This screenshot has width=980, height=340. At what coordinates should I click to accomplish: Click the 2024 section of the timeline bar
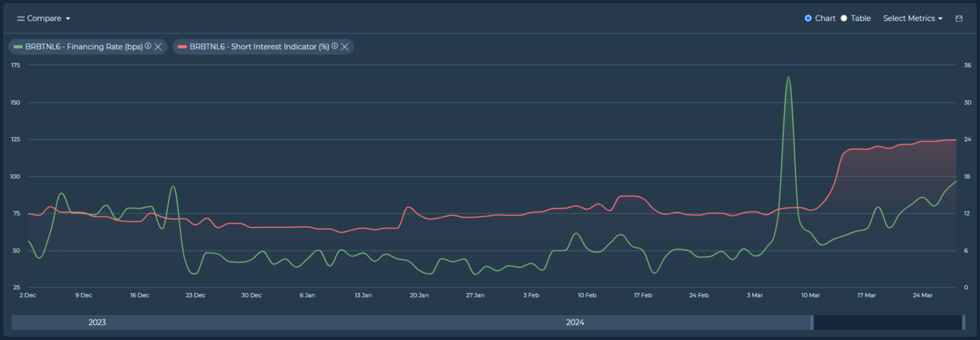pos(575,322)
